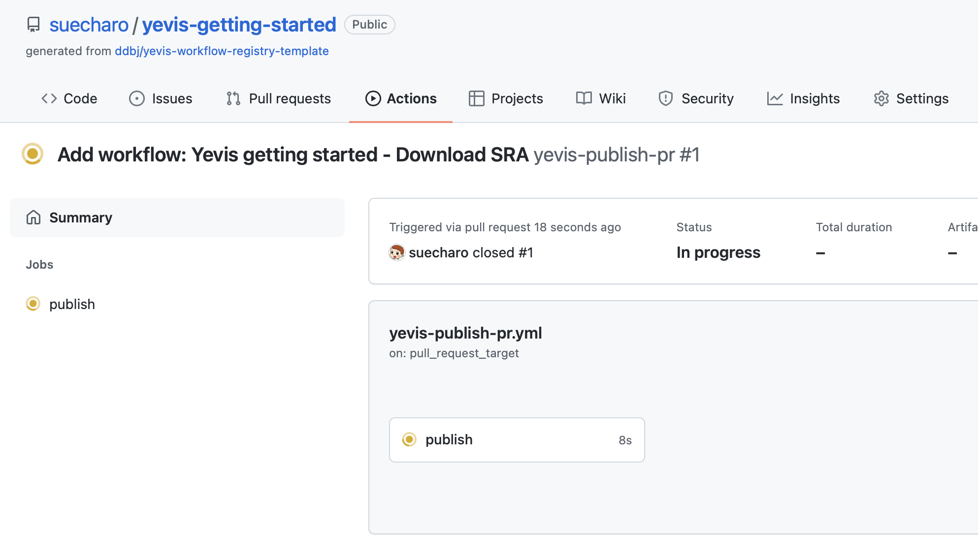The height and width of the screenshot is (560, 978).
Task: Open ddbj/yevis-workflow-registry-template link
Action: (222, 51)
